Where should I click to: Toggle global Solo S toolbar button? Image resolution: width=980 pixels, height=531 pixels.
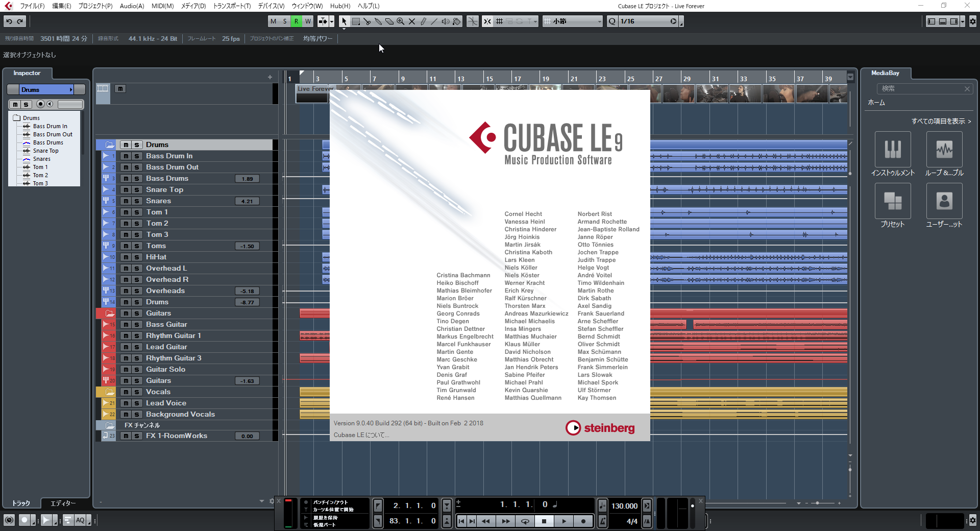[285, 21]
